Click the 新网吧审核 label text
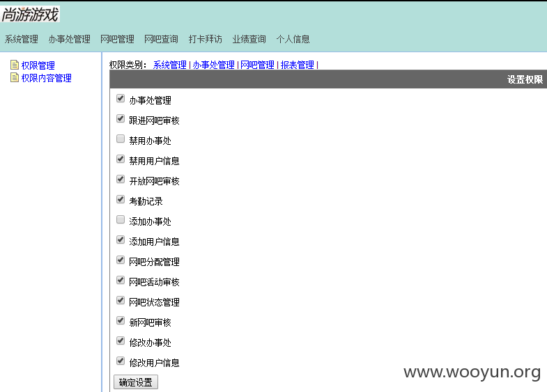 150,322
